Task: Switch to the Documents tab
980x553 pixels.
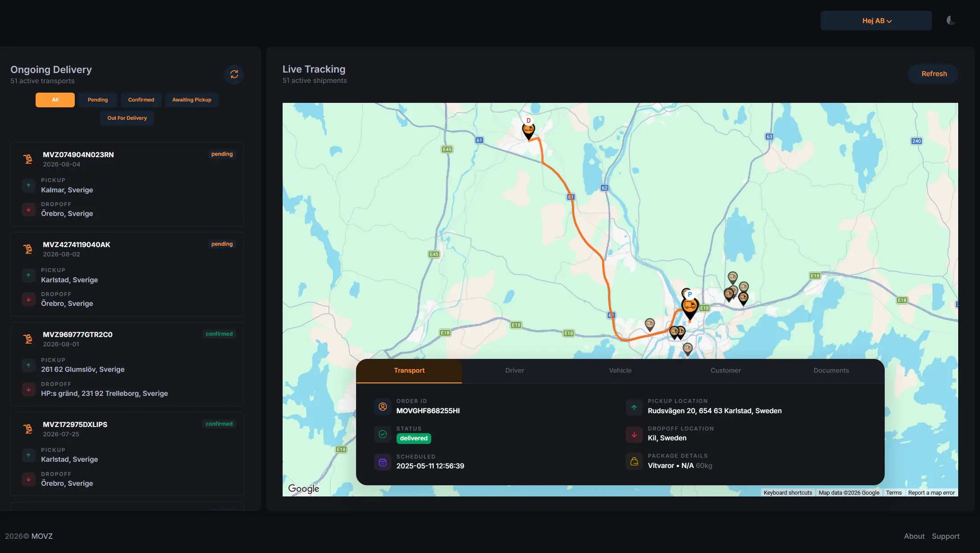Action: (831, 370)
